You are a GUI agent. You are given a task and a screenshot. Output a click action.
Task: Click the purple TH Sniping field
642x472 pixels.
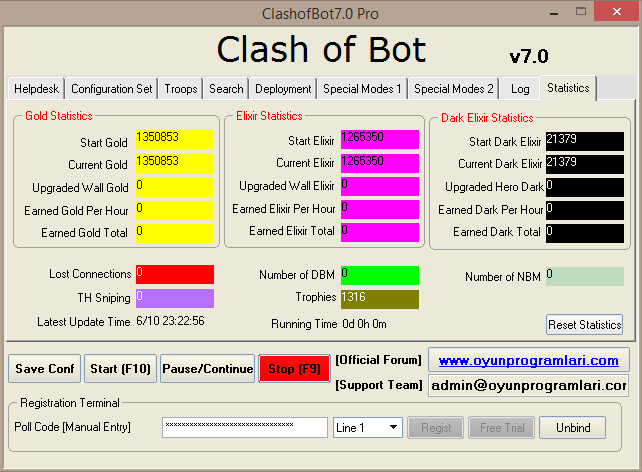(x=175, y=298)
